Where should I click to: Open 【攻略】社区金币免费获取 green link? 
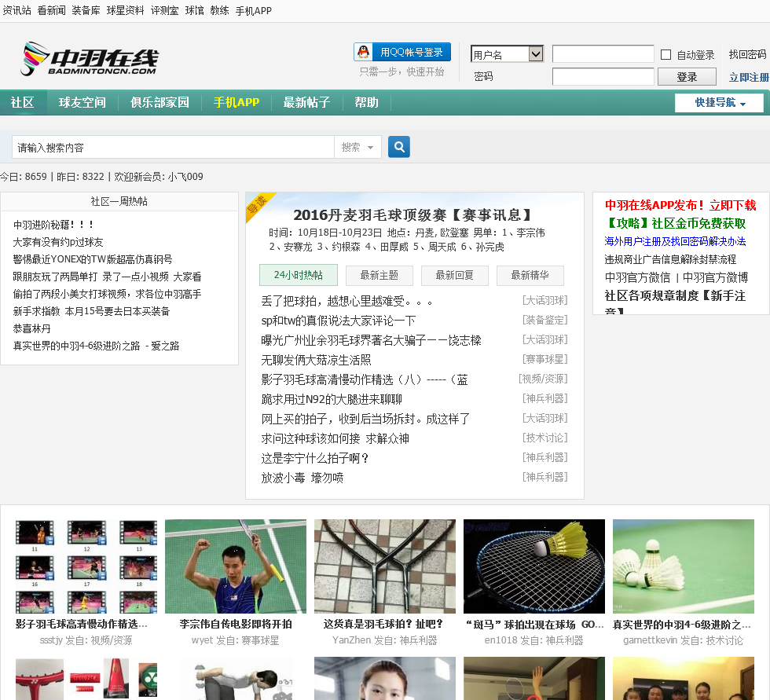[675, 223]
